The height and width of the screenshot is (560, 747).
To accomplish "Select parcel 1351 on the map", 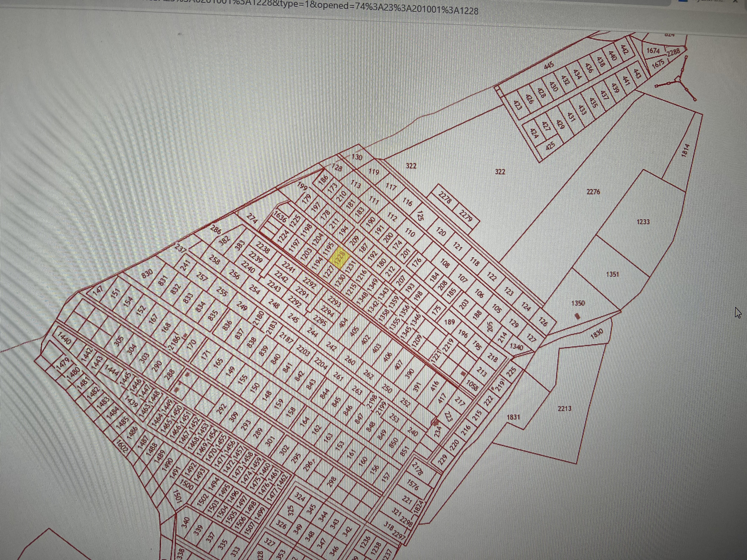I will (x=612, y=275).
